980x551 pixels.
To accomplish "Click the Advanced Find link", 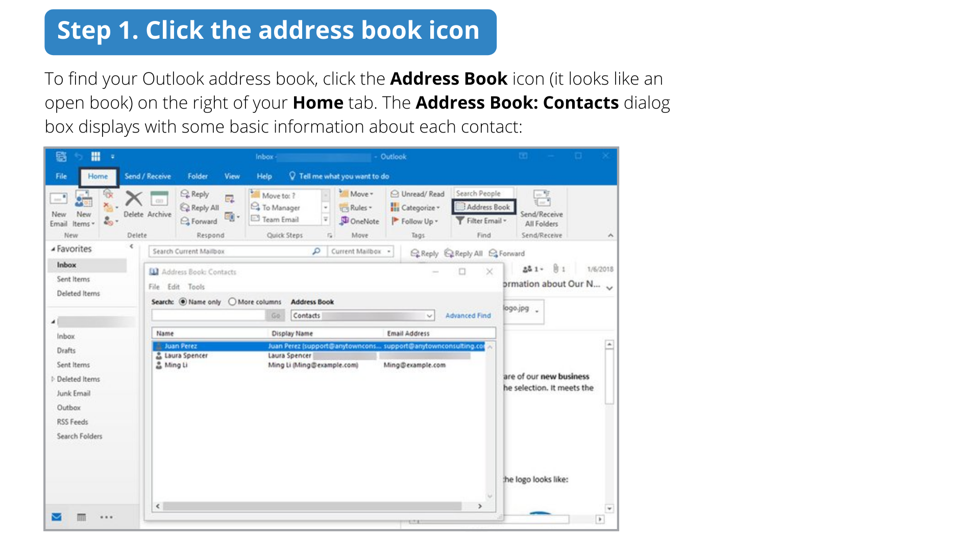I will pos(468,316).
